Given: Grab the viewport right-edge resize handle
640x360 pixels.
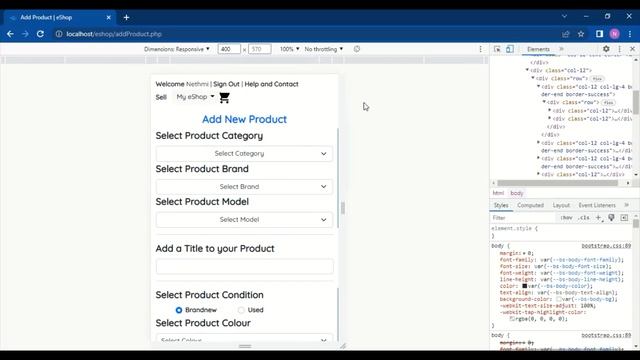Looking at the screenshot, I should pos(343,208).
